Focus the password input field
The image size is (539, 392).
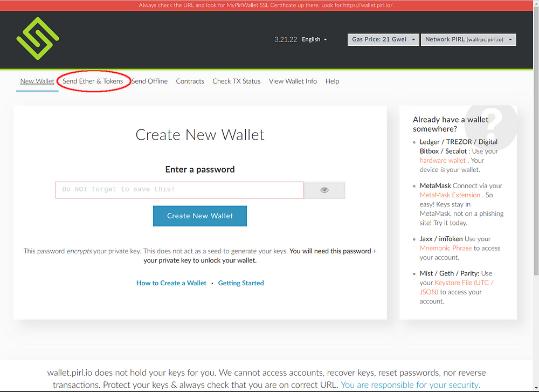179,190
